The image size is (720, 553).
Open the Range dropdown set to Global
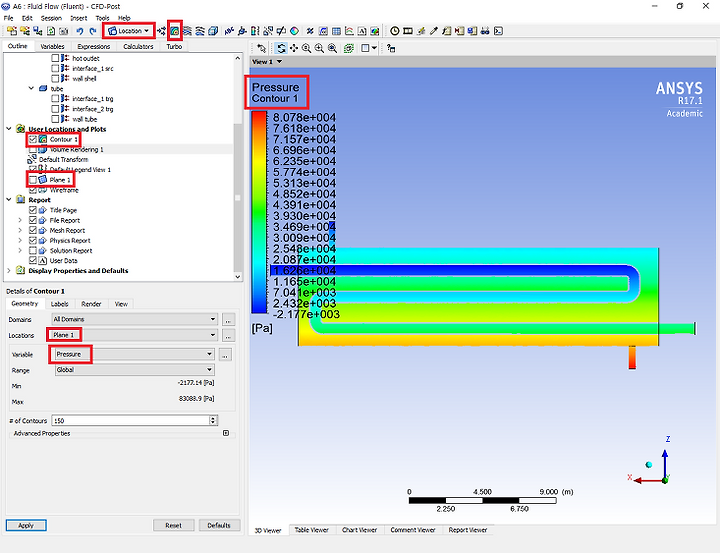pyautogui.click(x=135, y=370)
